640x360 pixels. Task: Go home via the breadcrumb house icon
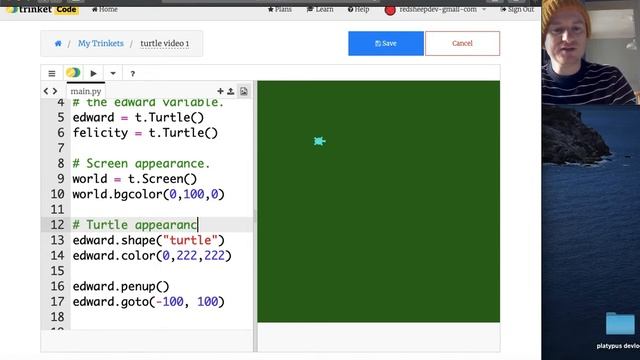[x=58, y=43]
